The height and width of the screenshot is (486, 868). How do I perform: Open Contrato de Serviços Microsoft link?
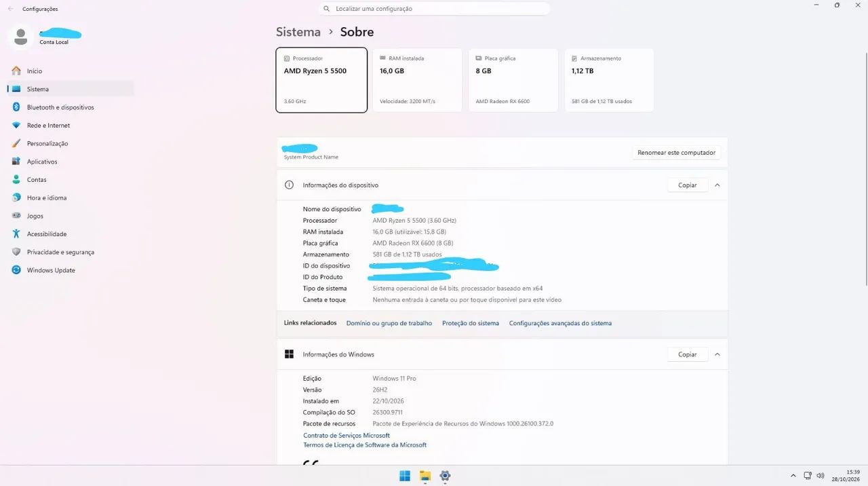[x=347, y=436]
